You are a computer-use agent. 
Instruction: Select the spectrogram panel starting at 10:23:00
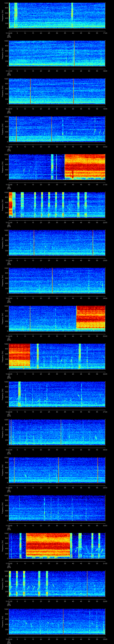[x=57, y=280]
